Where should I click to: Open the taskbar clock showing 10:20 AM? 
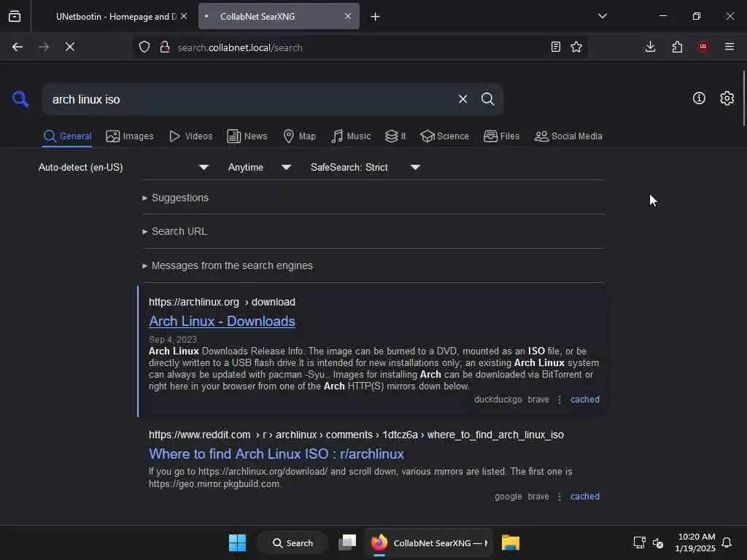pos(695,542)
